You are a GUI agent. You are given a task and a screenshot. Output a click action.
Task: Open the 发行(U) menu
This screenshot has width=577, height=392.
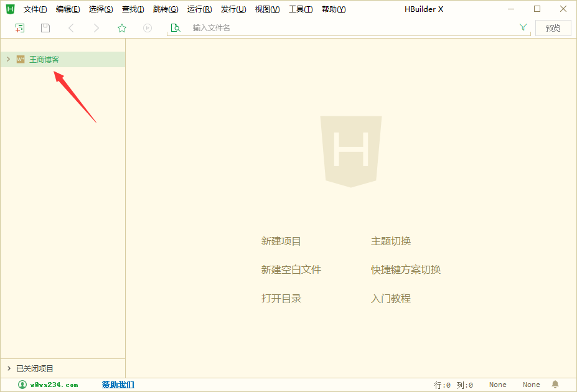pos(233,9)
